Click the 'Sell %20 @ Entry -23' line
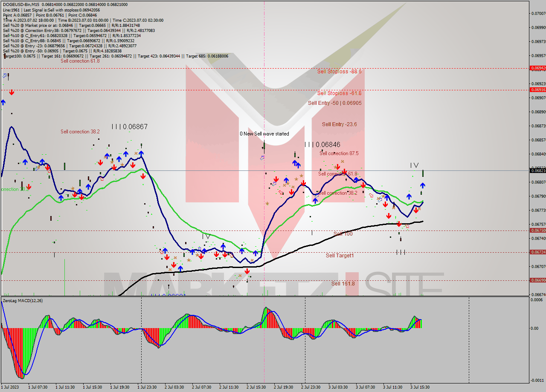 tap(70, 46)
